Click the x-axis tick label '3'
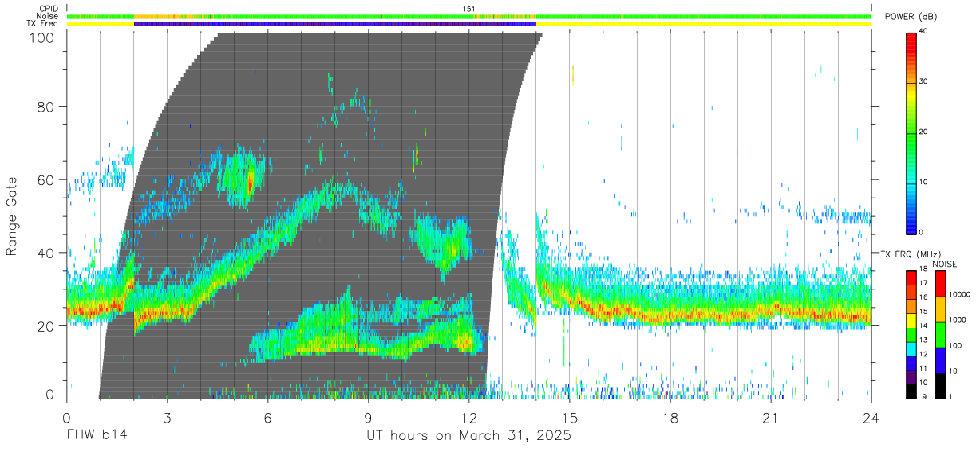The height and width of the screenshot is (452, 980). click(x=167, y=418)
